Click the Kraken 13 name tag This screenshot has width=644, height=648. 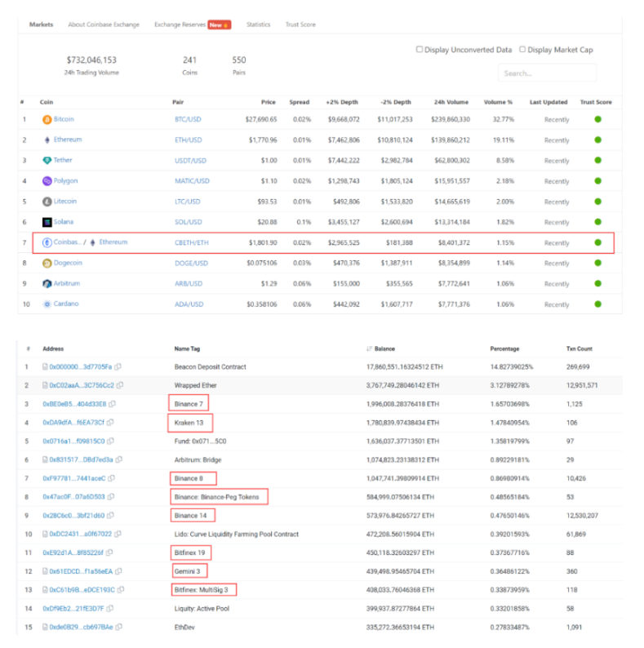[189, 423]
